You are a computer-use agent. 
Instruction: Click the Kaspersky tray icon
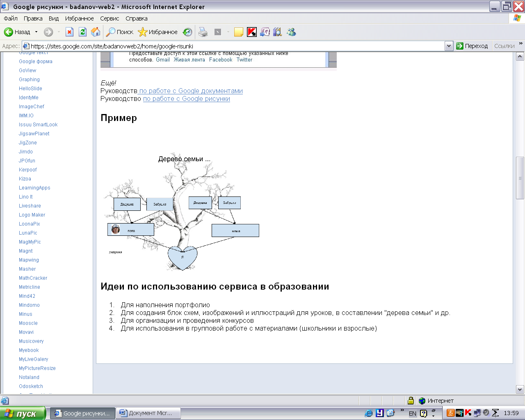click(x=468, y=413)
